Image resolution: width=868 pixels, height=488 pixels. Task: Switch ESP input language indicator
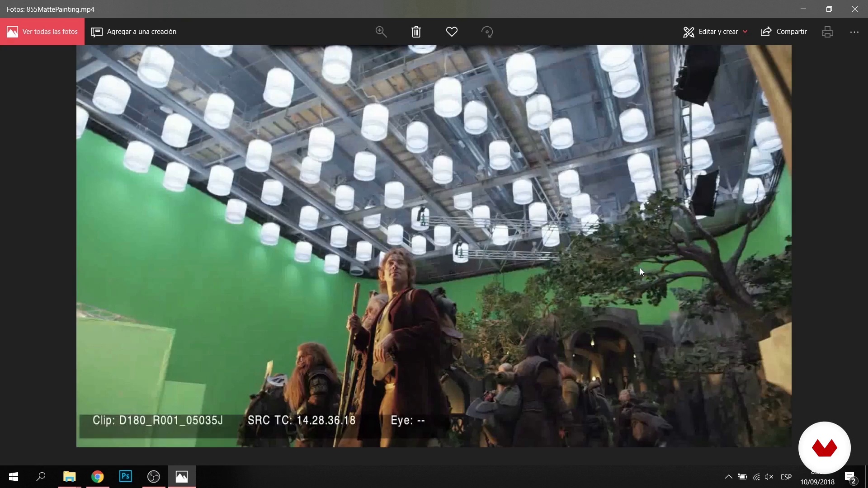[x=786, y=477]
